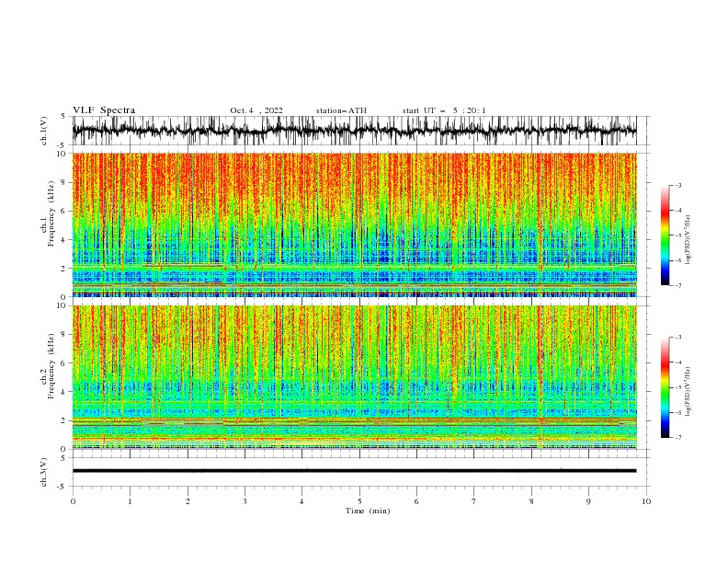Click the "8" tick on the time axis
Image resolution: width=728 pixels, height=563 pixels.
(x=531, y=501)
